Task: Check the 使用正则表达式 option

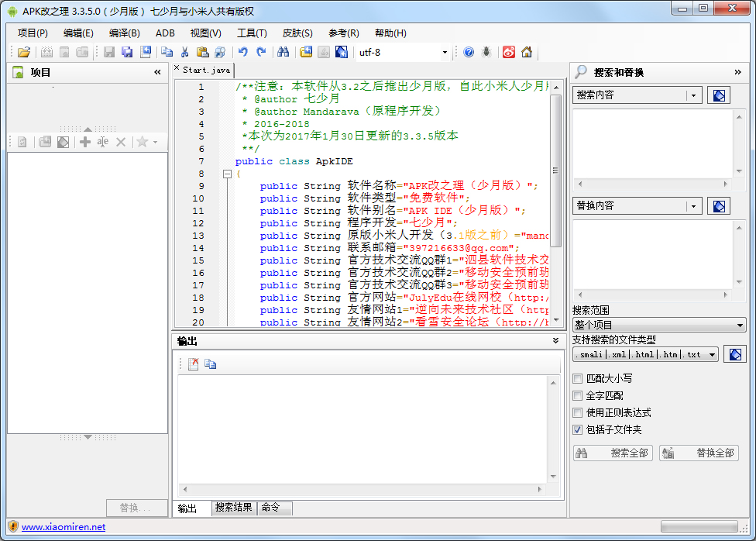Action: pos(576,412)
